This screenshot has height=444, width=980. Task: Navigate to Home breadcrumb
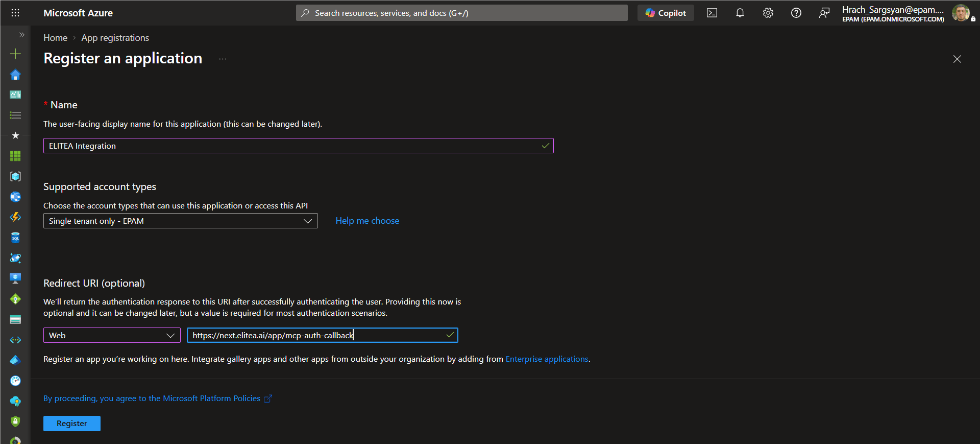[x=55, y=38]
